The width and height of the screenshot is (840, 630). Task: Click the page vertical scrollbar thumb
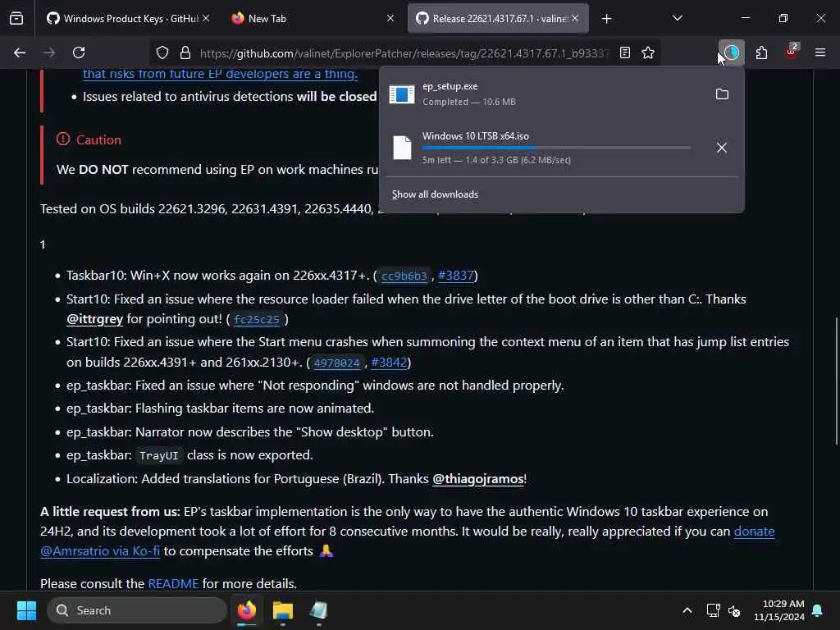pos(836,381)
